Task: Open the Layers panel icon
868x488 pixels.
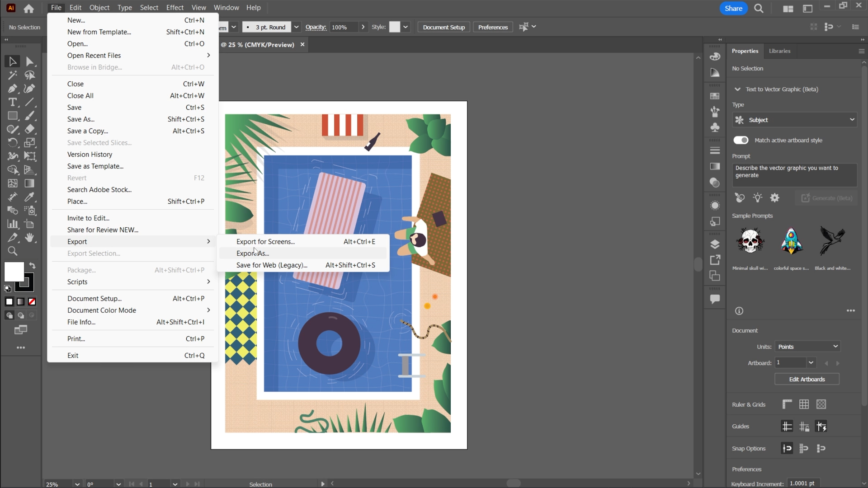Action: tap(715, 244)
